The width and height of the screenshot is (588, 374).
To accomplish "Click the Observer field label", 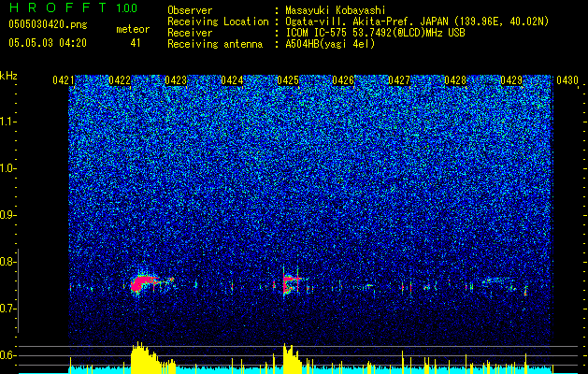I will (190, 10).
